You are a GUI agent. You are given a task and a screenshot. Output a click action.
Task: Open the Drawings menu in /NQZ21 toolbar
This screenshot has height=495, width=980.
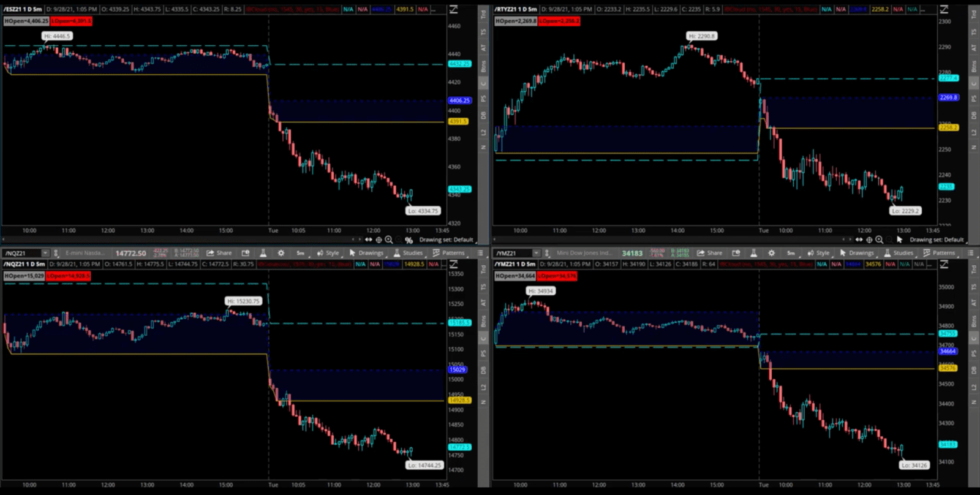[366, 253]
